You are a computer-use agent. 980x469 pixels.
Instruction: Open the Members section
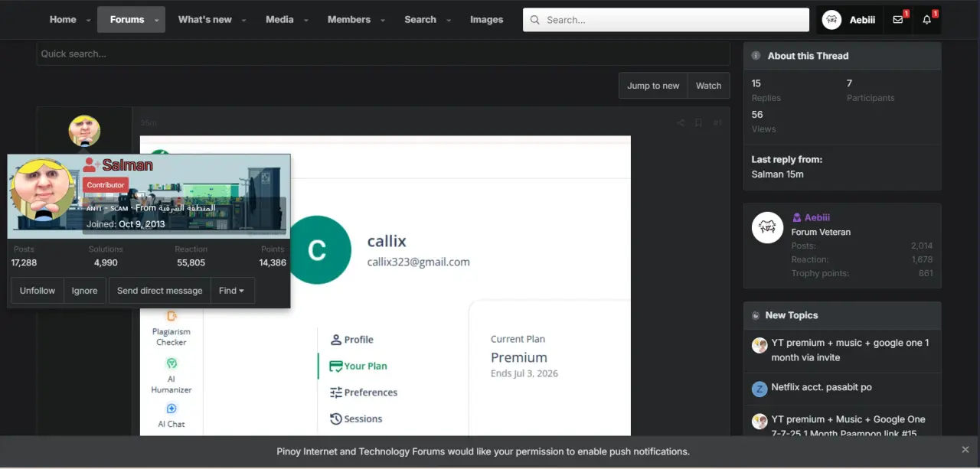tap(349, 20)
